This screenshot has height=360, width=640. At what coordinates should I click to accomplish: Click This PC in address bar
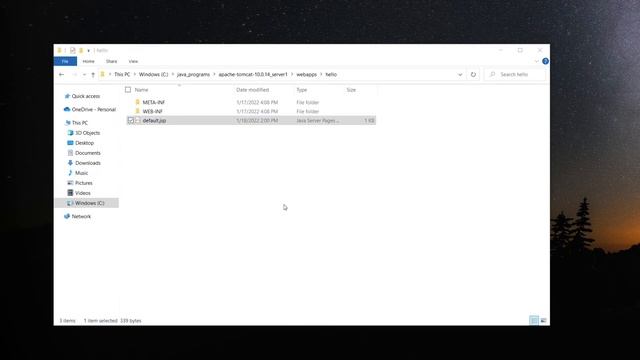click(122, 74)
